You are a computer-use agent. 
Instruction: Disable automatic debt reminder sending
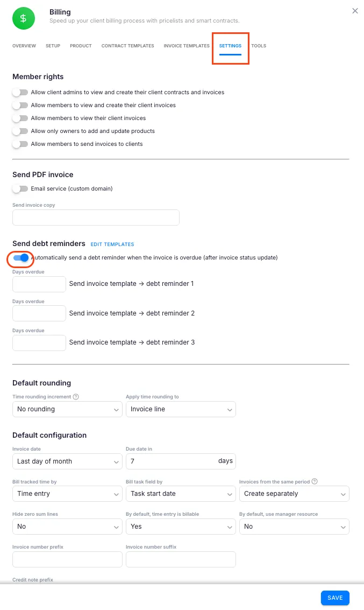[x=20, y=259]
